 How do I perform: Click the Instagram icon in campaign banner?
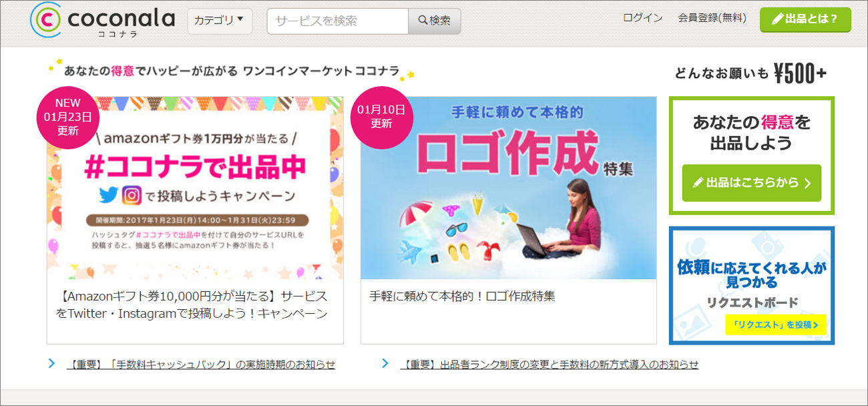click(133, 195)
